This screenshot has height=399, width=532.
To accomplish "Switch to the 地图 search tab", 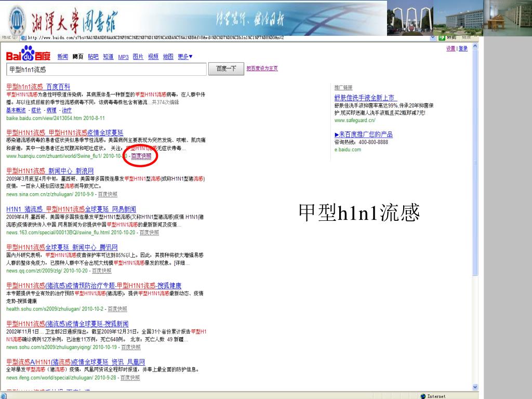I will click(x=168, y=57).
